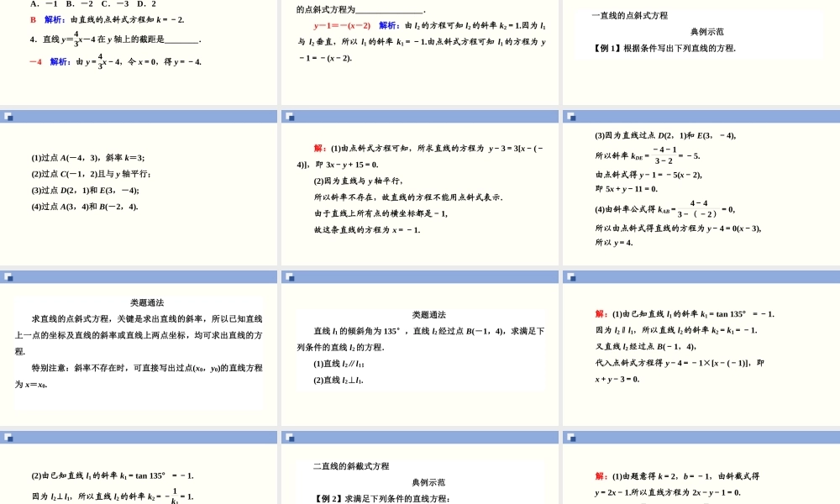Click the 类题通法 heading above 求直线的点斜式方程
Image resolution: width=840 pixels, height=504 pixels.
[147, 302]
